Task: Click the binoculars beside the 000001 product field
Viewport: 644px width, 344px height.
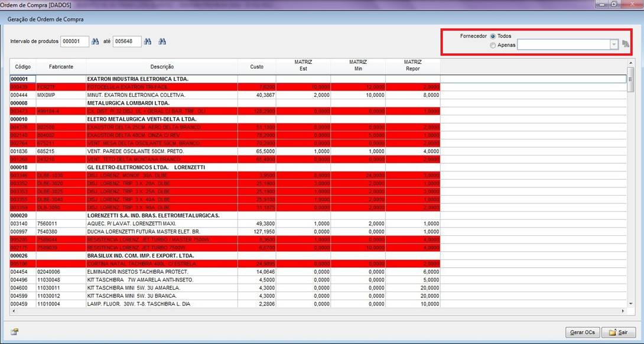Action: pos(95,41)
